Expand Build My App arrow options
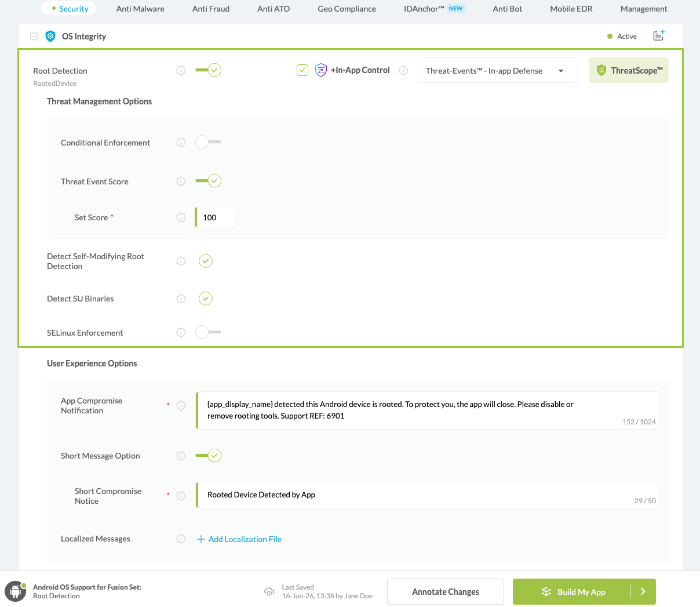 (x=643, y=592)
